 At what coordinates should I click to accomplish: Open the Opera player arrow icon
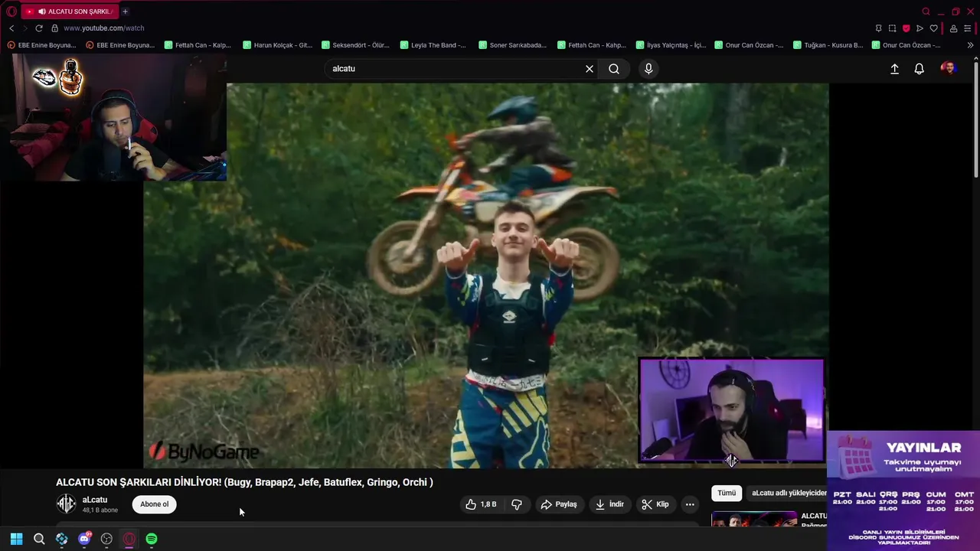(920, 28)
